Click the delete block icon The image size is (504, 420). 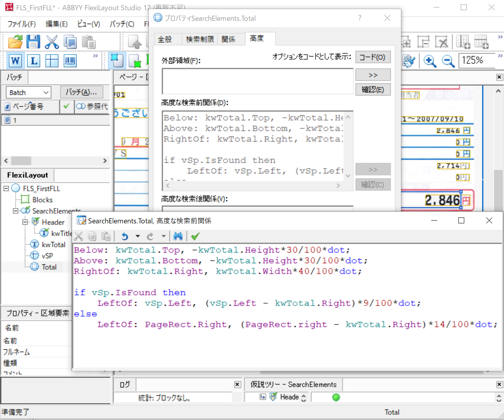441,42
